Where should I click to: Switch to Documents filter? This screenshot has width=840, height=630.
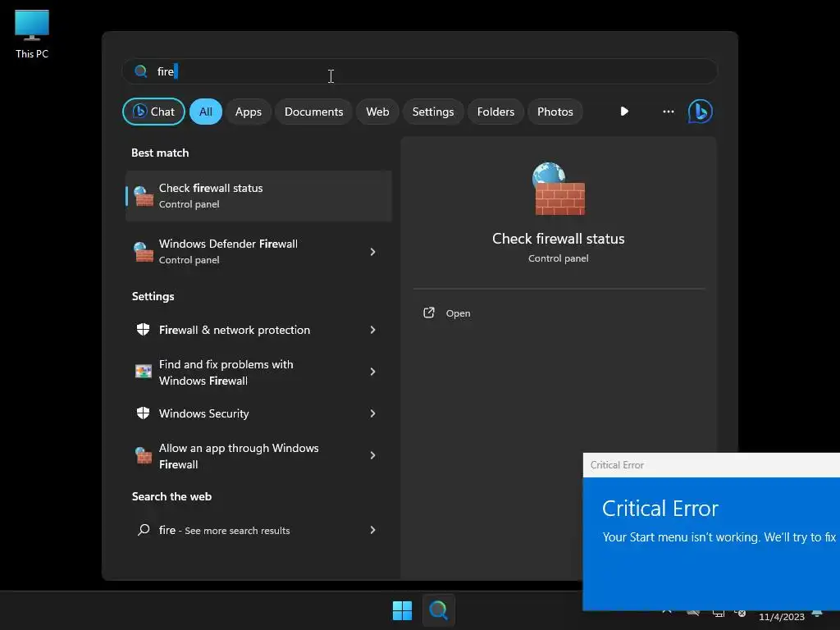313,112
